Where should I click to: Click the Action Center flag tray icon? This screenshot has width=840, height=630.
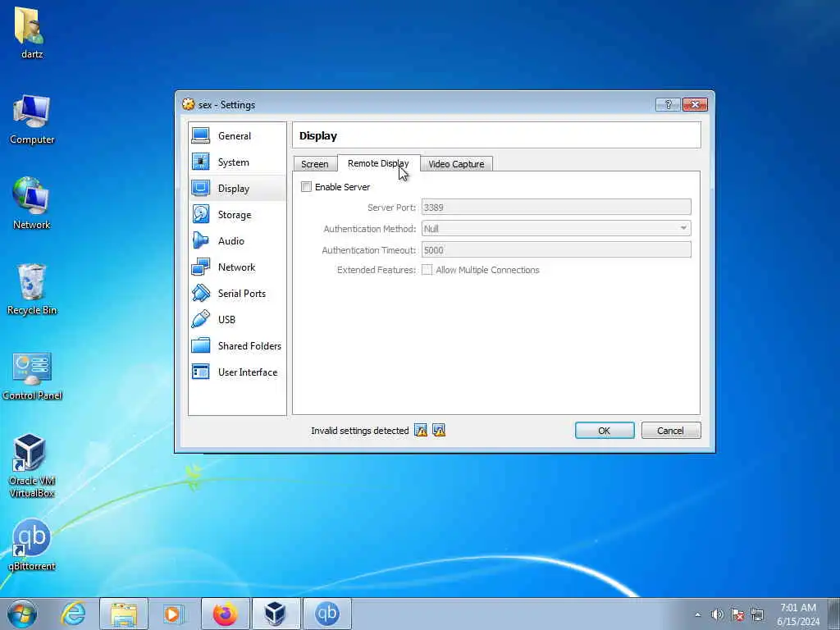pos(737,614)
